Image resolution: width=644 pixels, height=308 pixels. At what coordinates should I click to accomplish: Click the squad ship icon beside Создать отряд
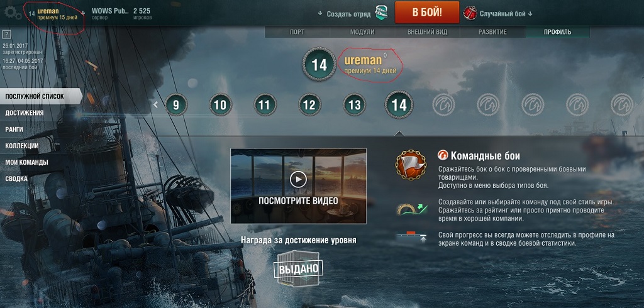pyautogui.click(x=382, y=13)
